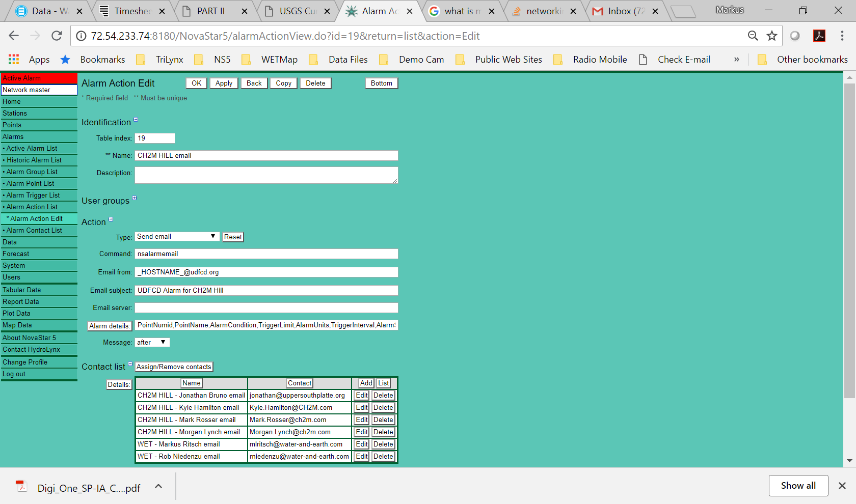The image size is (856, 504).
Task: Click the vertical page scrollbar
Action: 849,239
